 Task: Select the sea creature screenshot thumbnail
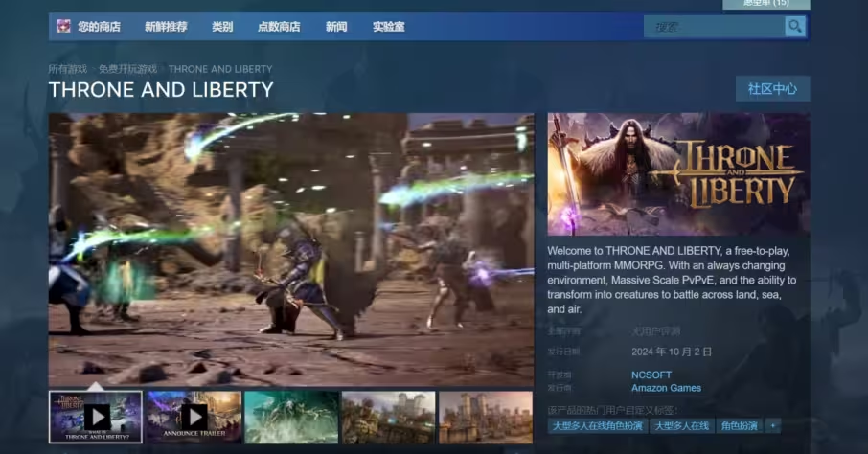coord(291,417)
